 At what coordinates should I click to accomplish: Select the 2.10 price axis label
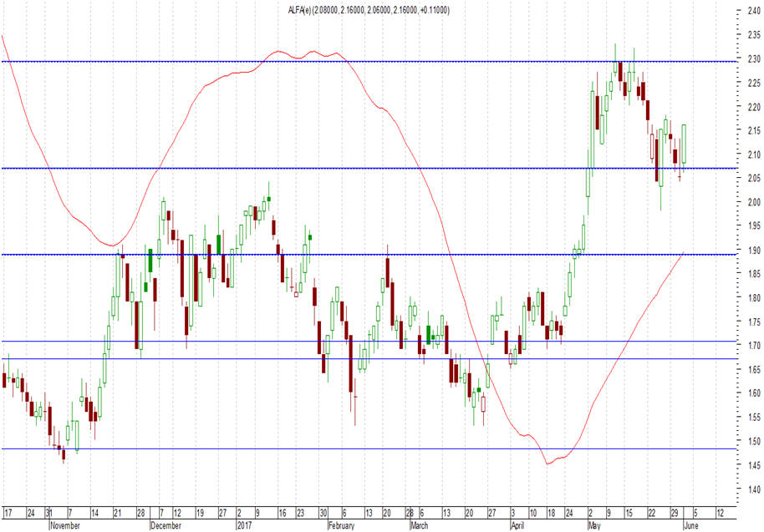click(754, 155)
